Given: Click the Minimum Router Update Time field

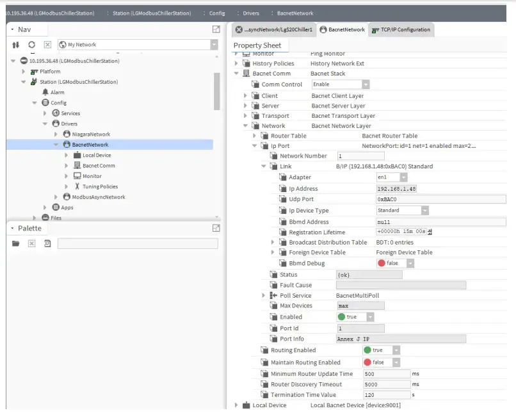Looking at the screenshot, I should click(x=387, y=374).
